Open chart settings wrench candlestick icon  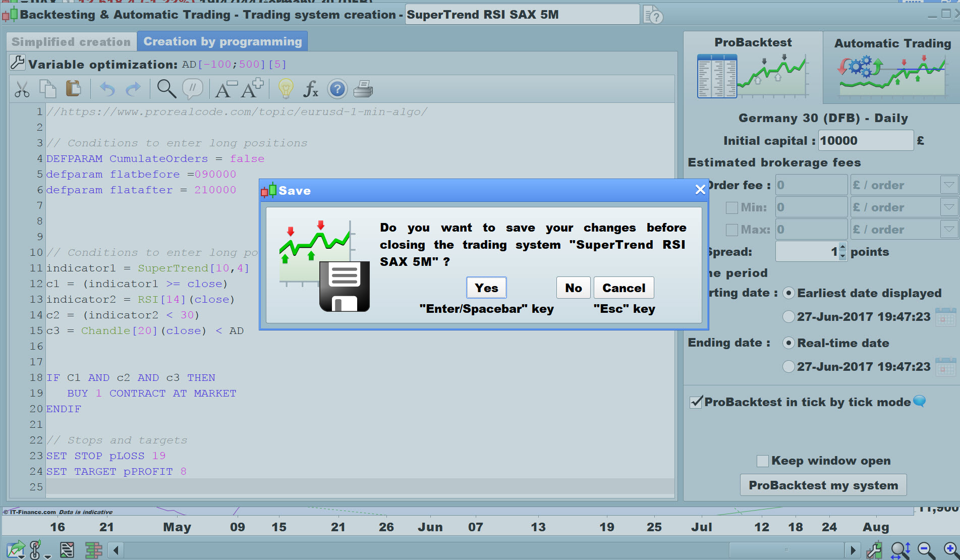pos(875,549)
